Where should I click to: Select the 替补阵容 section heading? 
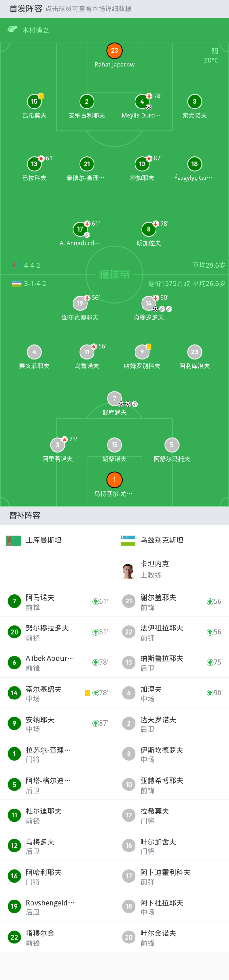pos(25,516)
